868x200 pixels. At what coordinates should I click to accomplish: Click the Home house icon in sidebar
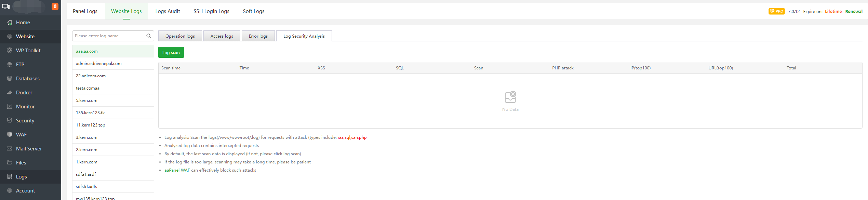pos(10,23)
